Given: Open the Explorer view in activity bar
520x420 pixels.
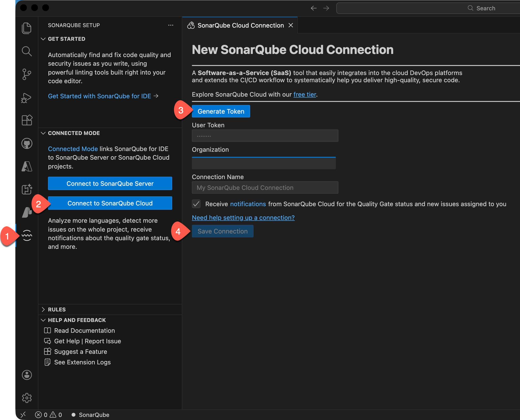Looking at the screenshot, I should tap(27, 28).
